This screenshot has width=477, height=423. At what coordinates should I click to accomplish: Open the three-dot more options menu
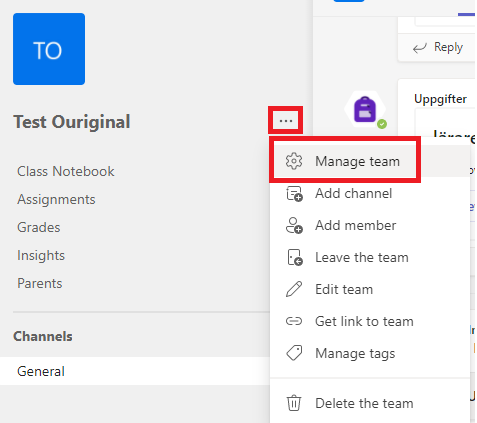click(x=286, y=121)
